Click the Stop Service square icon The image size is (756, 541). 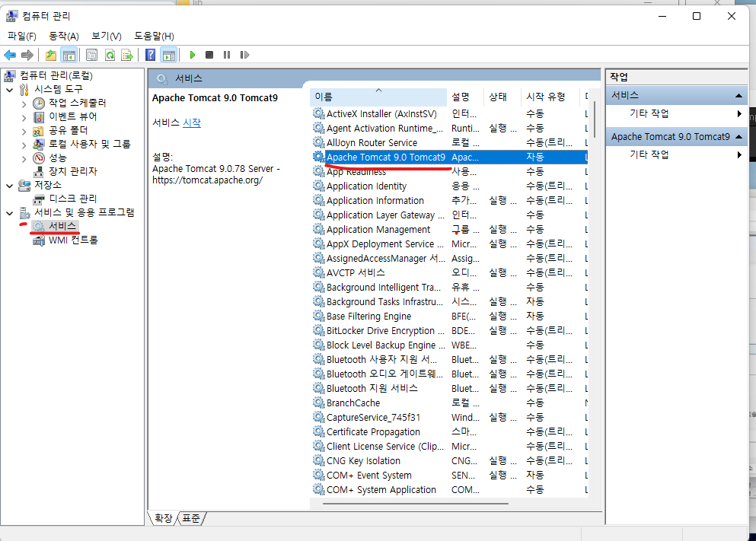pyautogui.click(x=209, y=55)
